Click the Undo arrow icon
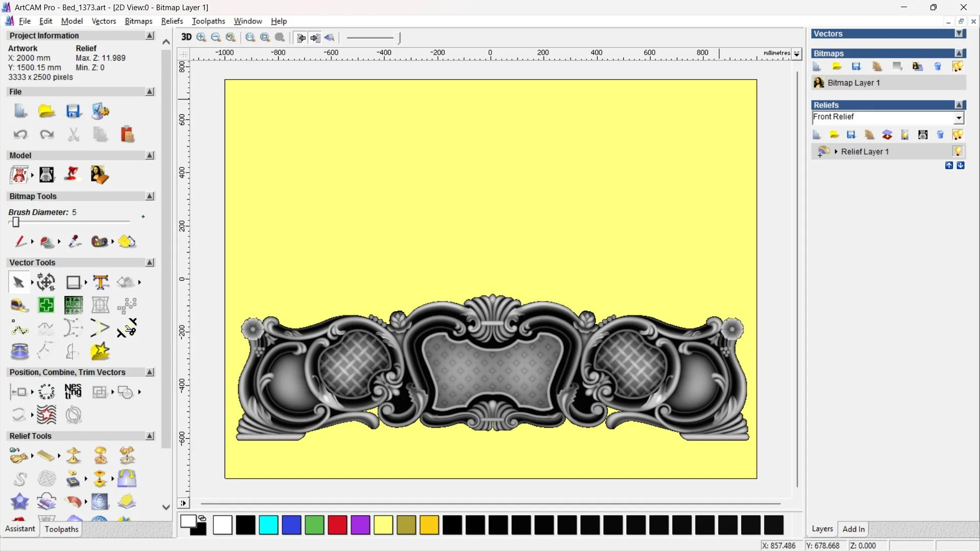The image size is (980, 551). point(20,135)
